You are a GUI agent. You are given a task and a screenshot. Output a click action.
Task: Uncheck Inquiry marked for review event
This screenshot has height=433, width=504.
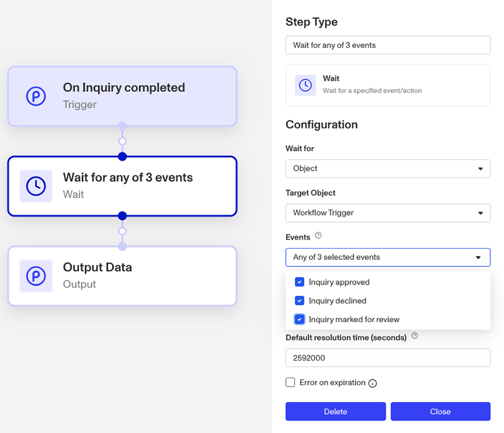299,319
